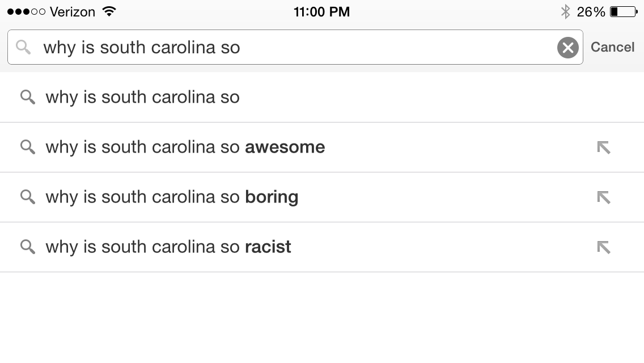Tap the 11:00 PM clock in status bar
Screen dimensions: 644x363
321,11
